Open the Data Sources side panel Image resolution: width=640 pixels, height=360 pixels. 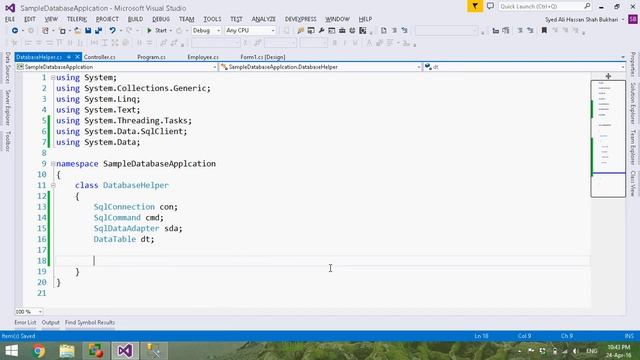(x=7, y=67)
